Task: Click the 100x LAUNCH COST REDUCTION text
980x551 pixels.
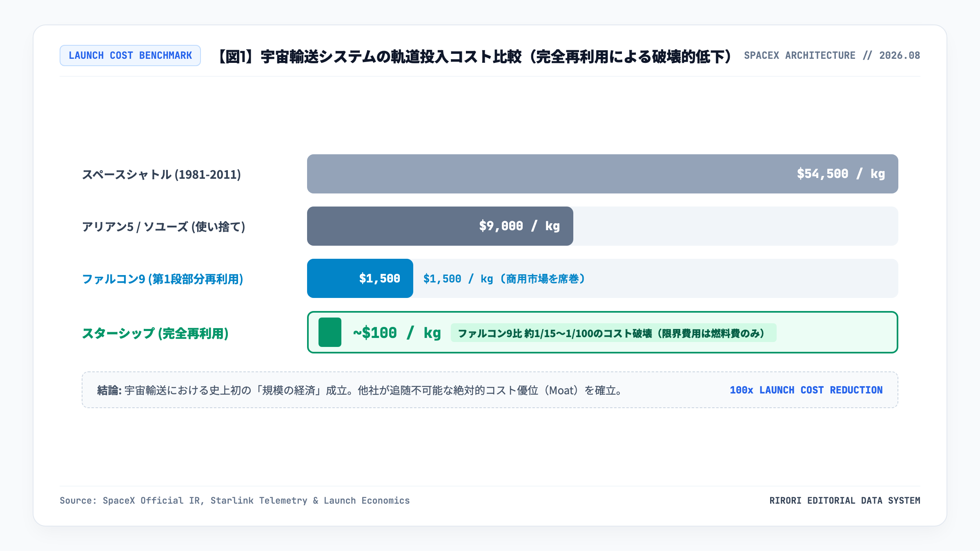Action: point(806,390)
